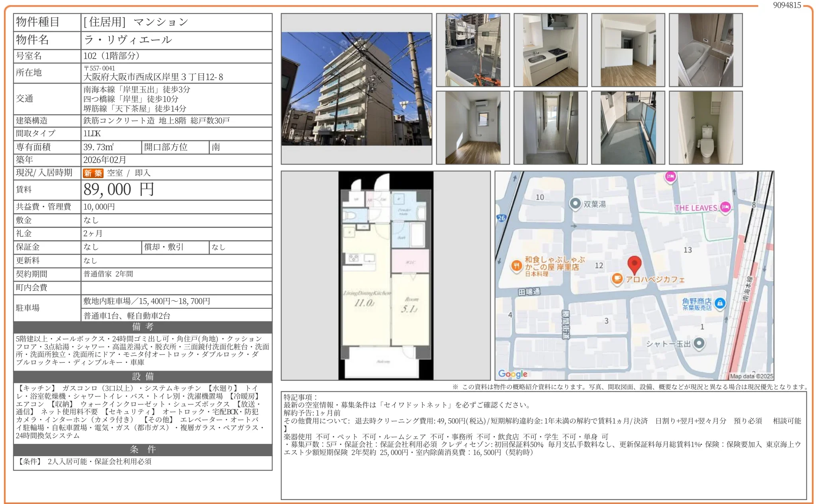
Task: Open the hallway photo thumbnail
Action: click(x=550, y=127)
